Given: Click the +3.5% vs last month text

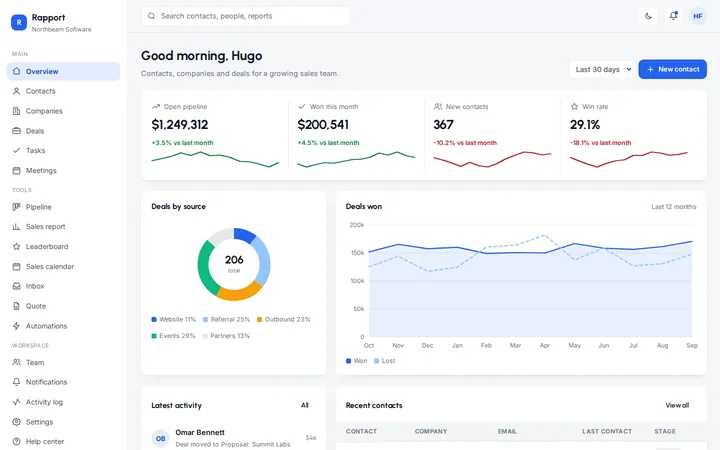Looking at the screenshot, I should coord(182,143).
